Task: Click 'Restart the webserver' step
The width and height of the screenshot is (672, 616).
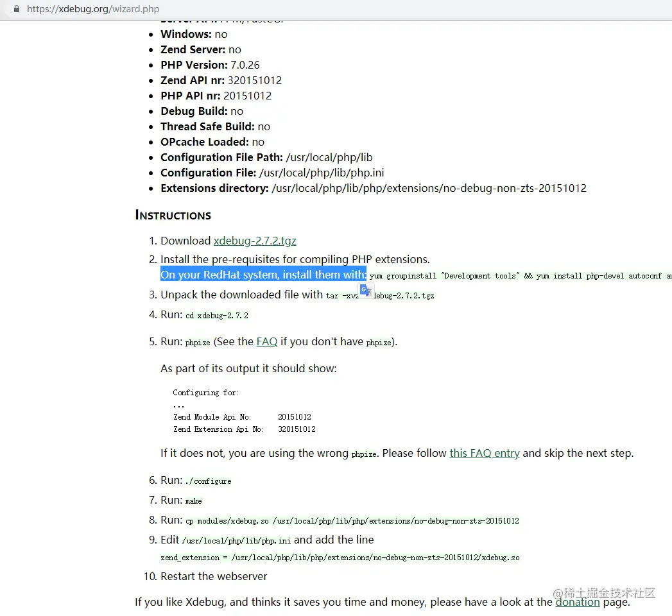Action: pos(214,577)
